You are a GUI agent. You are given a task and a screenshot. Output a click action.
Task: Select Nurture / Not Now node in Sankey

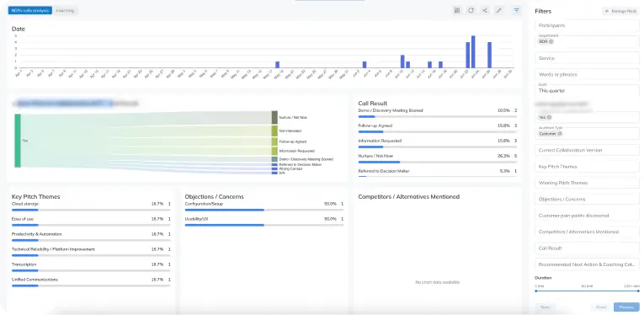coord(274,117)
